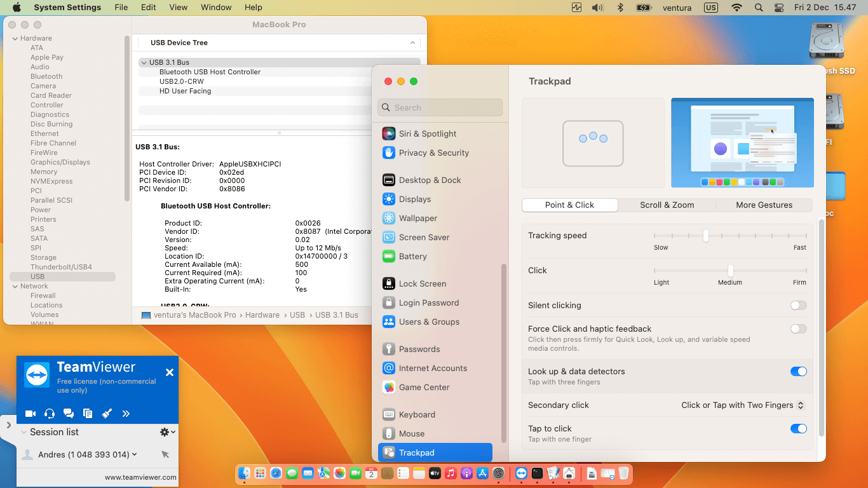Image resolution: width=868 pixels, height=488 pixels.
Task: Open the Edit menu
Action: 149,8
